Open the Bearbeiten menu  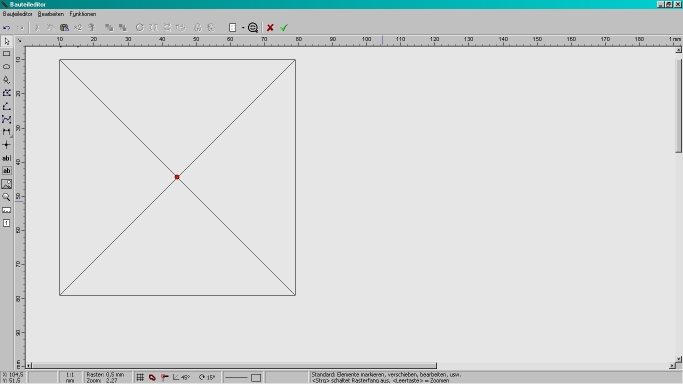(51, 14)
